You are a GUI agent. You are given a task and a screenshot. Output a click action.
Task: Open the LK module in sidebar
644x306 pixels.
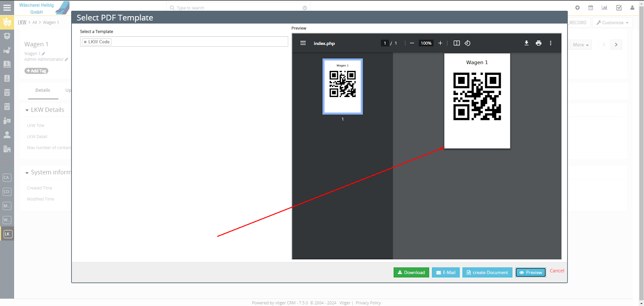click(7, 234)
